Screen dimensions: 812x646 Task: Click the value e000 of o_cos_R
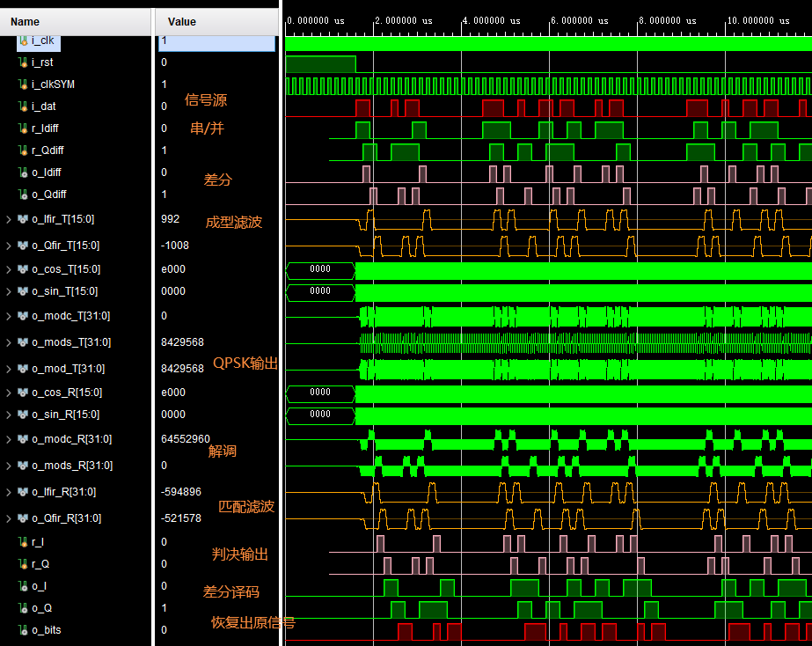(x=173, y=393)
